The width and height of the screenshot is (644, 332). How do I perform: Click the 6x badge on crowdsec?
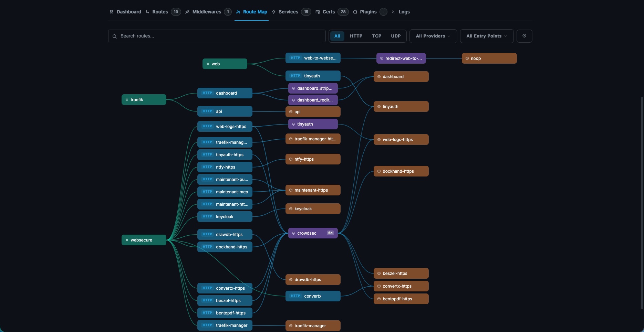click(330, 233)
